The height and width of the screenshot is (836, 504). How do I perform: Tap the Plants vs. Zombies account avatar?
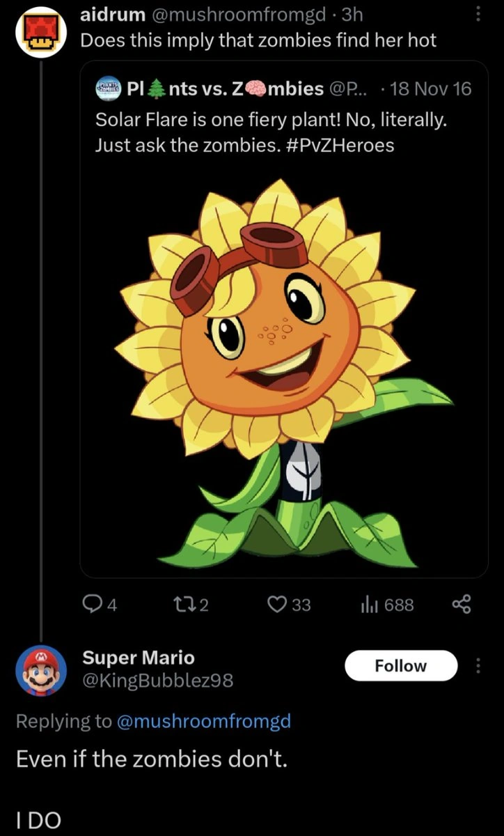coord(108,88)
